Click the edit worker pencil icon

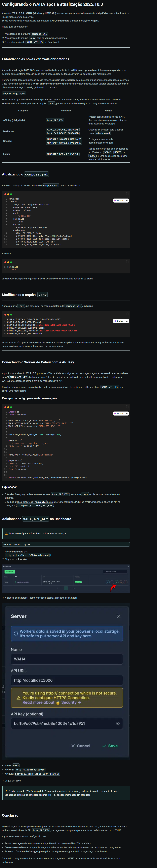[x=116, y=582]
